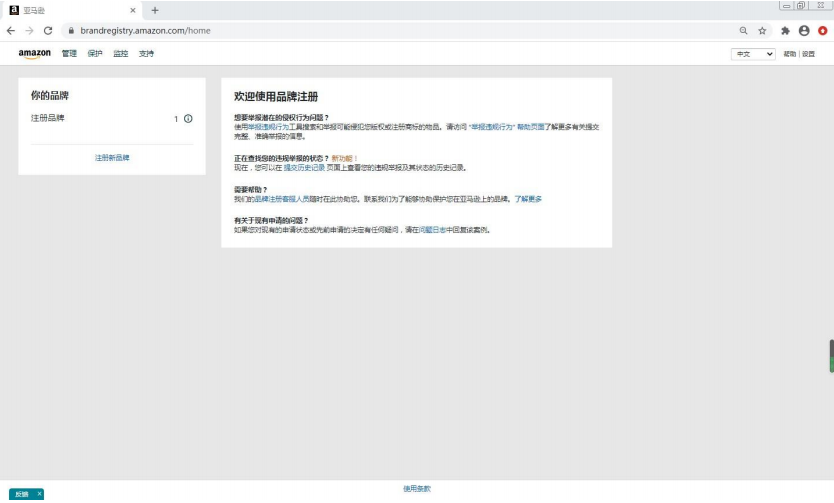Open the 监控 menu
The height and width of the screenshot is (503, 834).
tap(121, 54)
